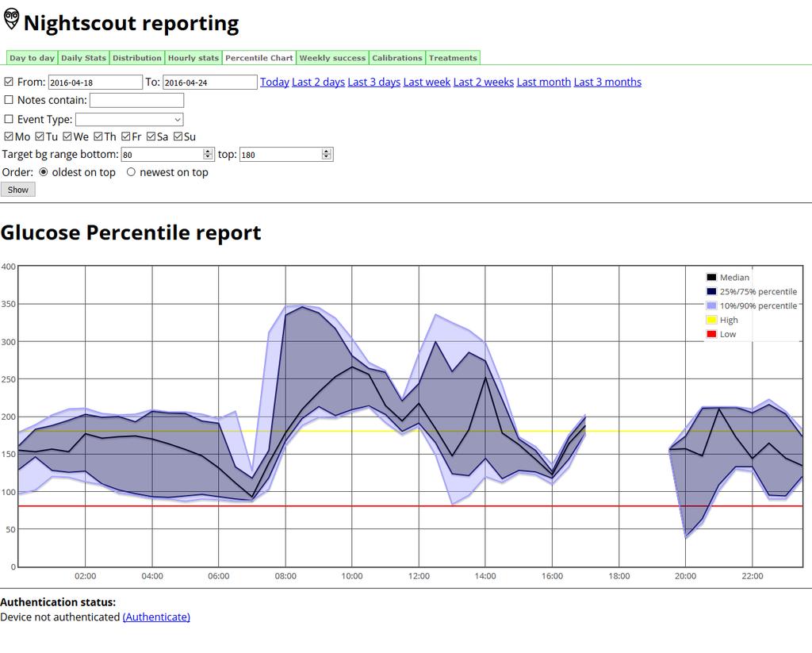Click the target bg range bottom stepper
The height and width of the screenshot is (653, 812).
tap(209, 155)
